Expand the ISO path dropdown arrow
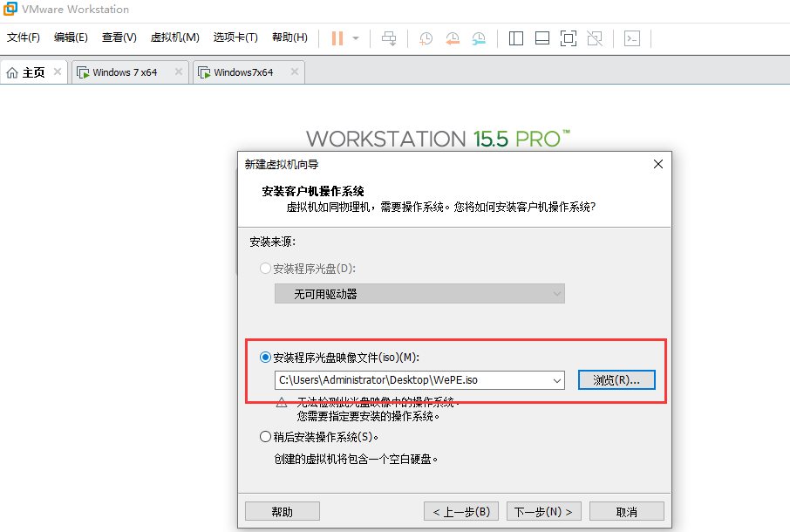Image resolution: width=790 pixels, height=532 pixels. (x=556, y=380)
